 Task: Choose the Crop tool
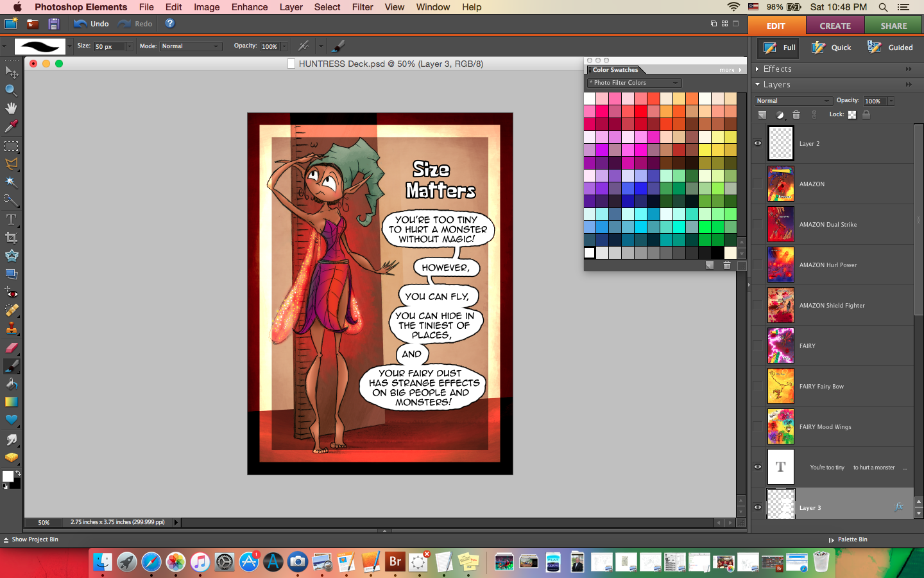click(x=11, y=238)
